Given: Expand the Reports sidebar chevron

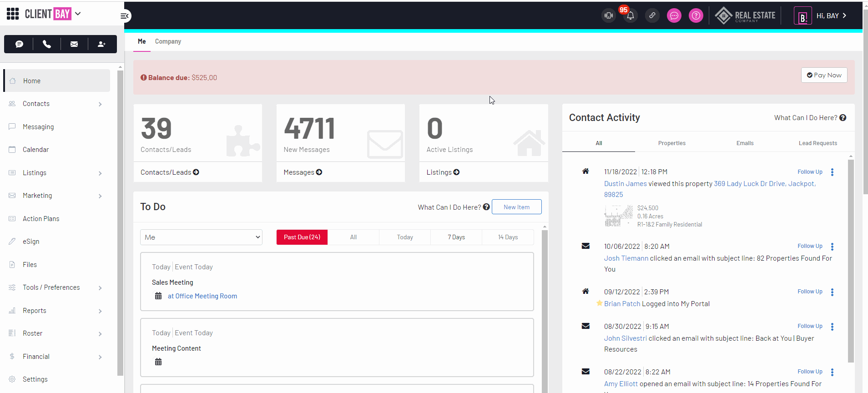Looking at the screenshot, I should (x=100, y=311).
